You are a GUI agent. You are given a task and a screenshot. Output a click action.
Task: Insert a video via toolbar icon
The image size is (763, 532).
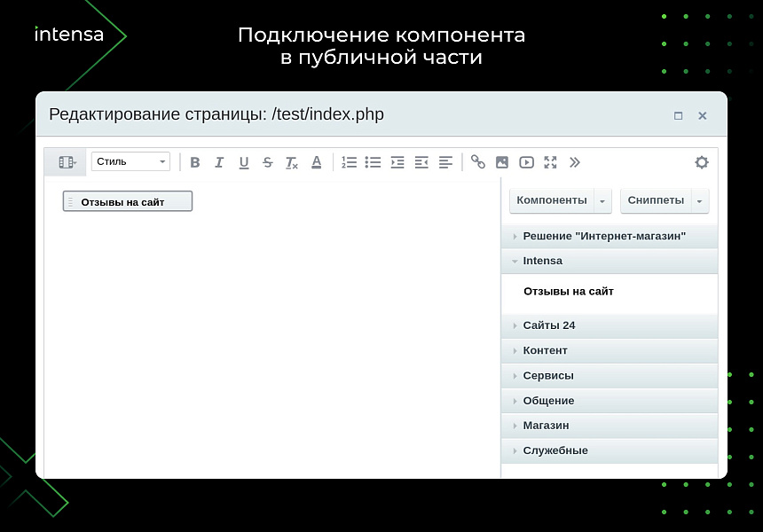coord(526,162)
